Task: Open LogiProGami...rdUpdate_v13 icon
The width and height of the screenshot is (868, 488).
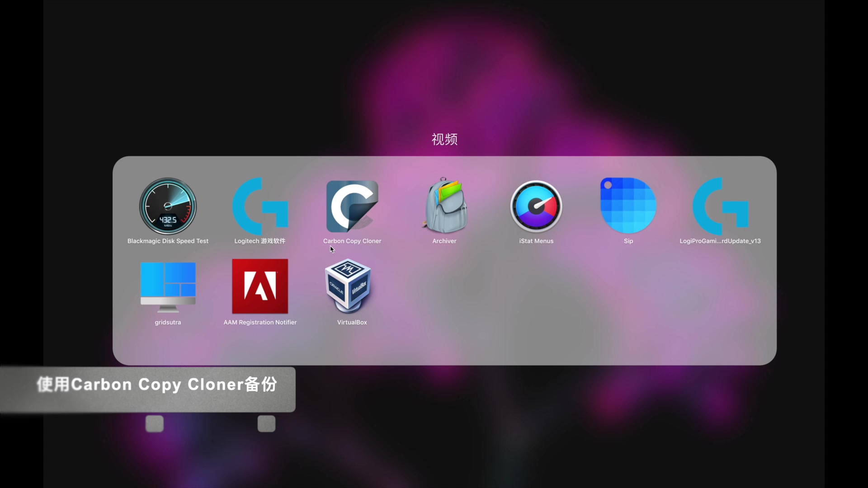Action: (x=720, y=206)
